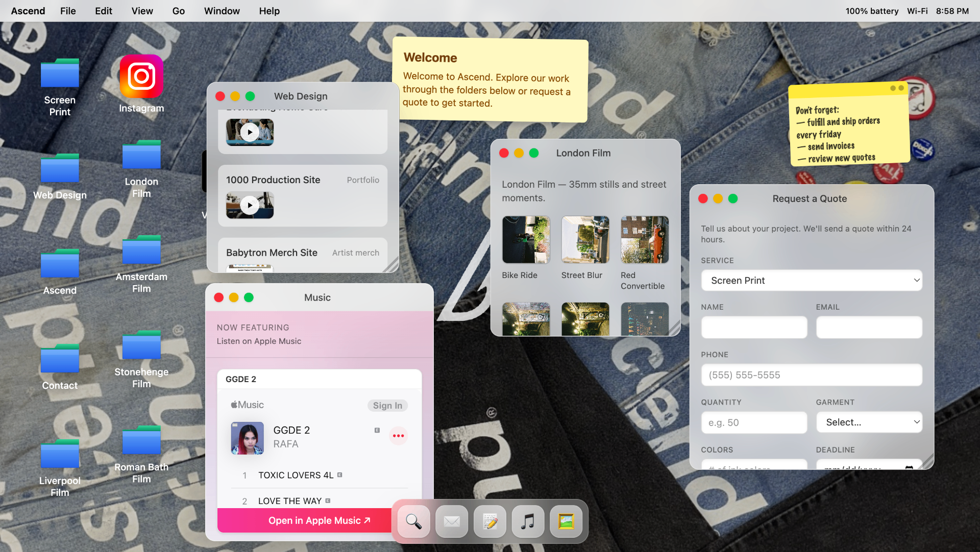The image size is (980, 552).
Task: Open the Bike Ride photo thumbnail
Action: tap(526, 240)
